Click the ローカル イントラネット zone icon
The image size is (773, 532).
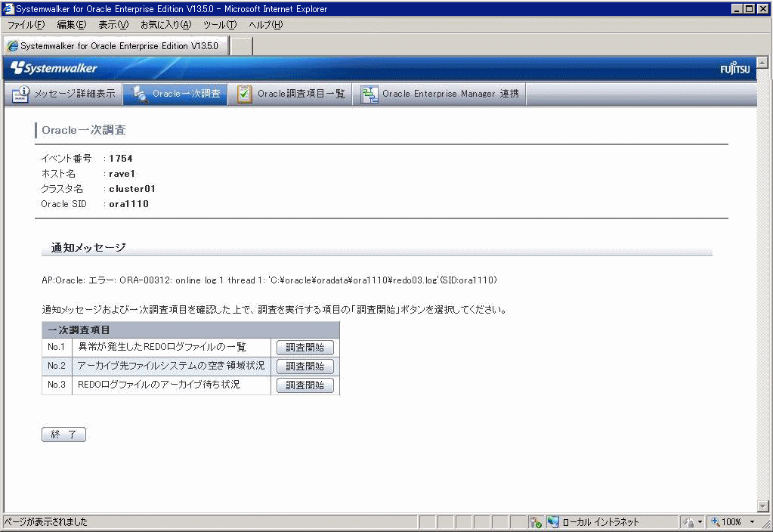(552, 521)
